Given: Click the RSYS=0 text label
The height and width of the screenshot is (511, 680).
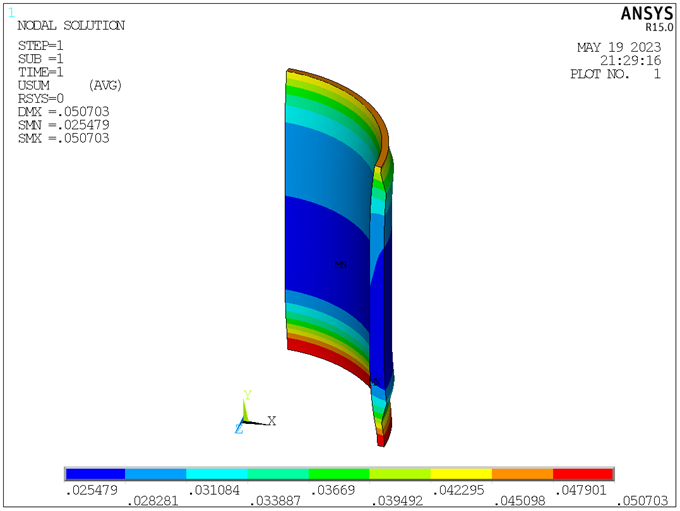Looking at the screenshot, I should tap(41, 99).
